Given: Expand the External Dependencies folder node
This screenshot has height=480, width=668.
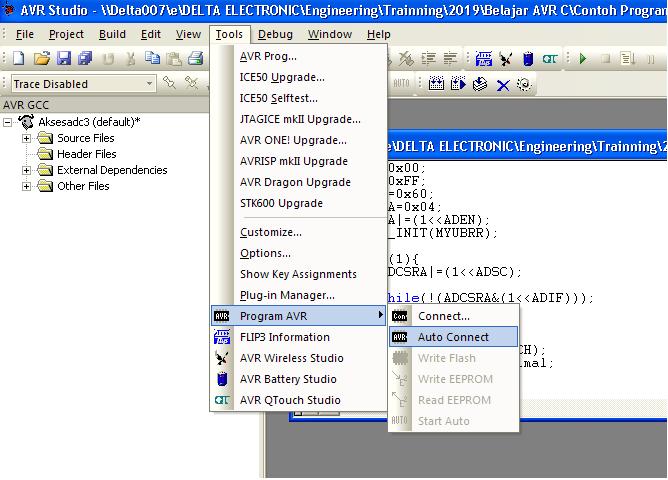Looking at the screenshot, I should tap(26, 170).
